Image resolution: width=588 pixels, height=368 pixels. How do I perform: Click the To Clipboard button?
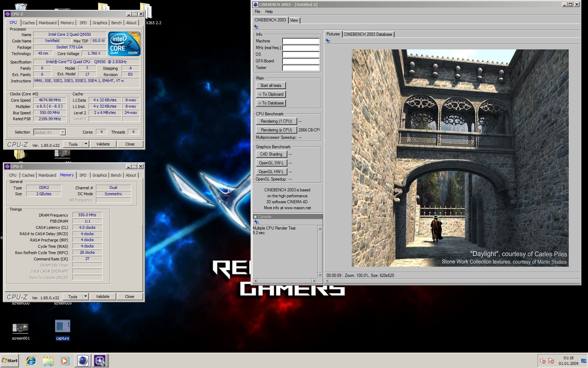click(x=271, y=94)
